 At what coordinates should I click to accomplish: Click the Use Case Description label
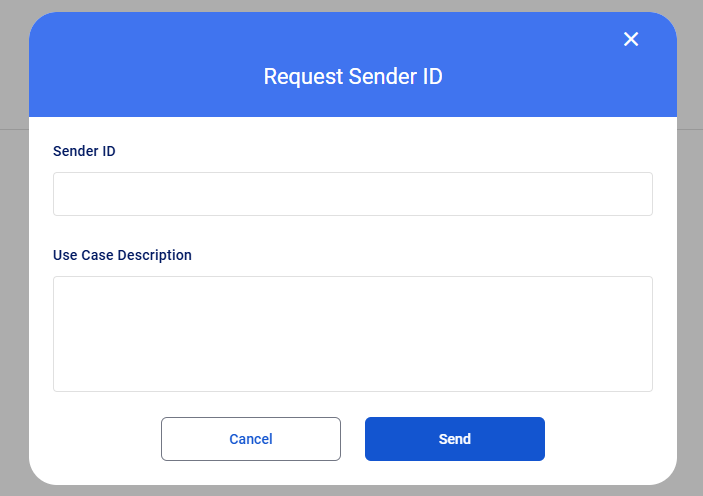pos(122,255)
